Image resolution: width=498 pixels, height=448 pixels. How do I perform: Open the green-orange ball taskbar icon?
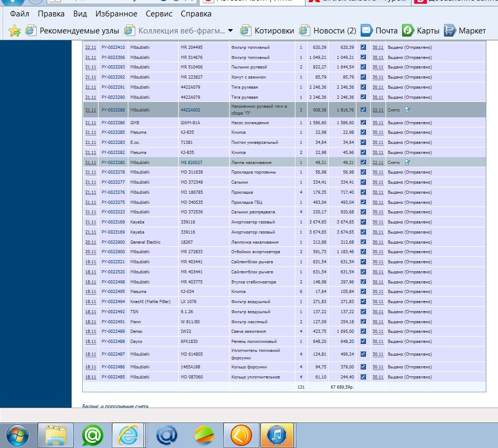204,435
